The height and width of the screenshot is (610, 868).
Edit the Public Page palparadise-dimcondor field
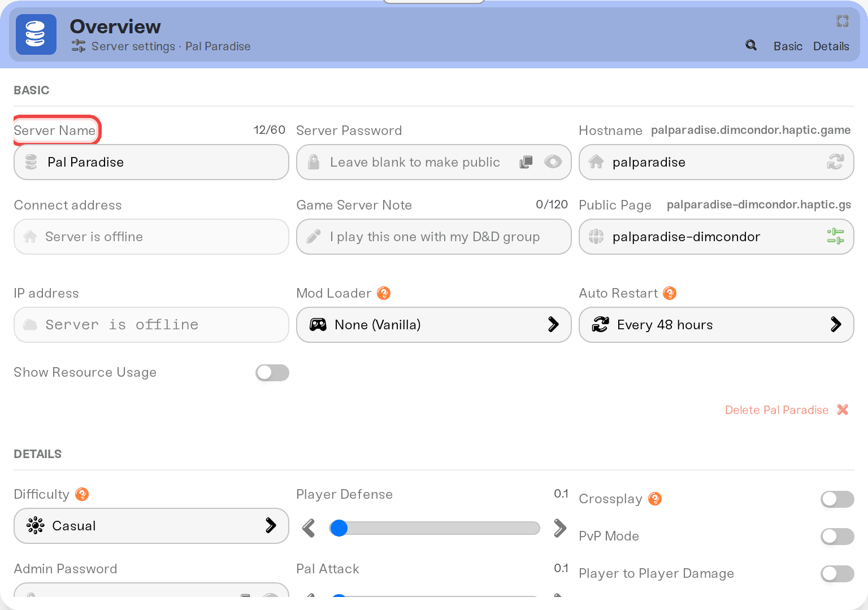[x=717, y=237]
